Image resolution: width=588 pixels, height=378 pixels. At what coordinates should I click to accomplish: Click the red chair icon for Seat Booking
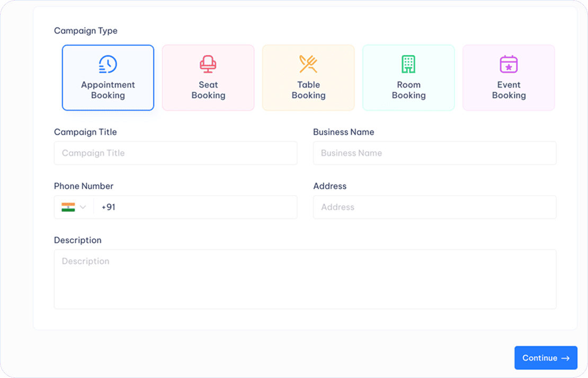point(208,64)
